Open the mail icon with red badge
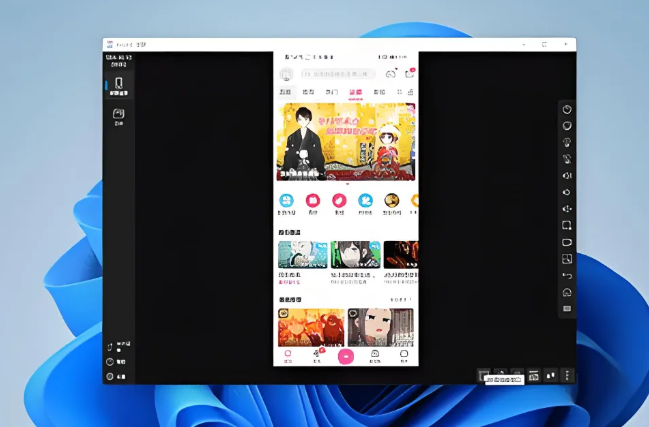 pos(409,74)
